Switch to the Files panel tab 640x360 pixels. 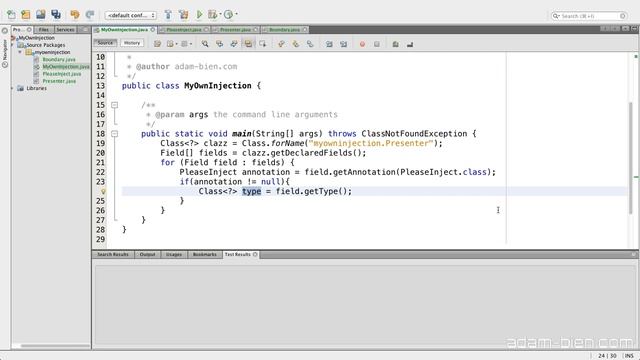click(x=44, y=29)
